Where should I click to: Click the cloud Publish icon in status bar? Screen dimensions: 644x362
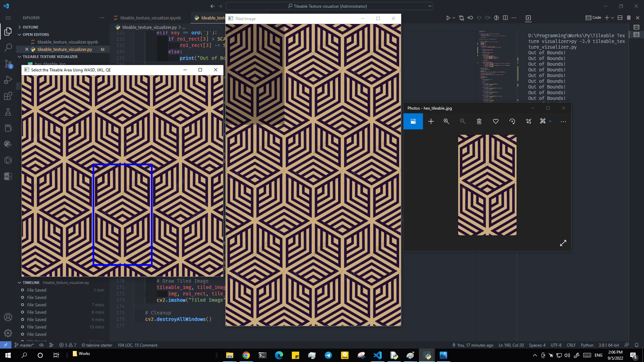pos(41,345)
